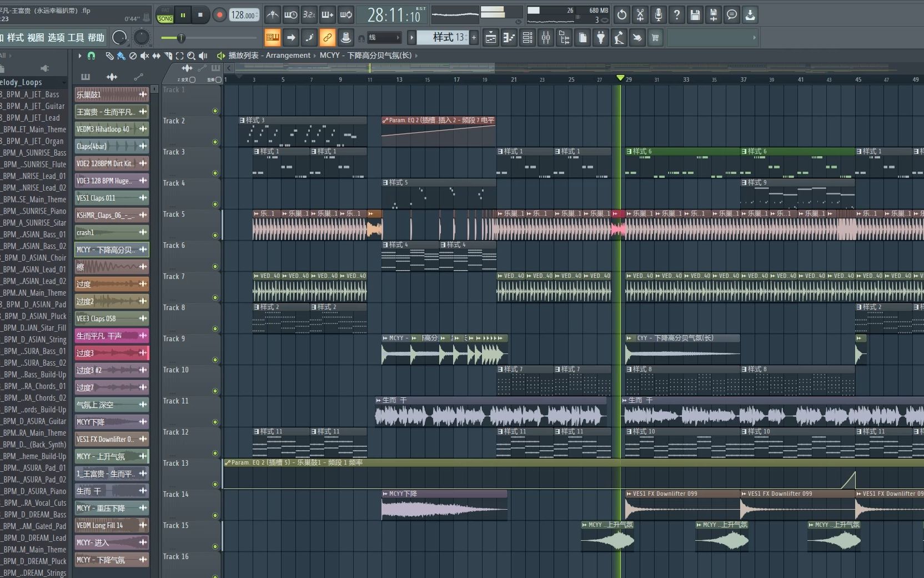Open the 样式 menu
Viewport: 924px width, 578px height.
16,38
